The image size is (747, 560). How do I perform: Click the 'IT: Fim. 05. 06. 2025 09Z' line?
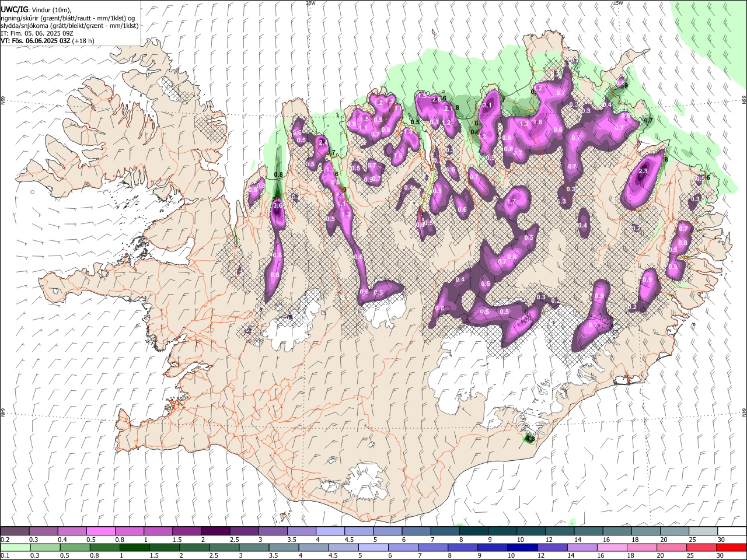pos(37,33)
